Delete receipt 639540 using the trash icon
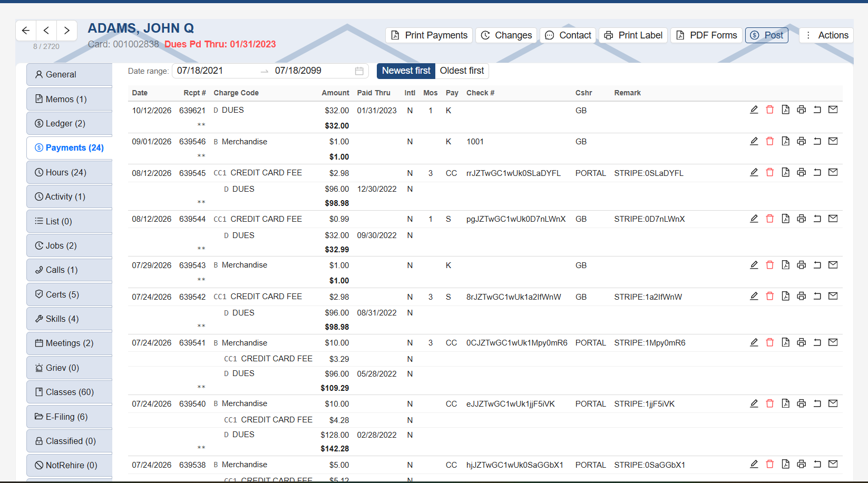This screenshot has width=868, height=483. (x=770, y=403)
